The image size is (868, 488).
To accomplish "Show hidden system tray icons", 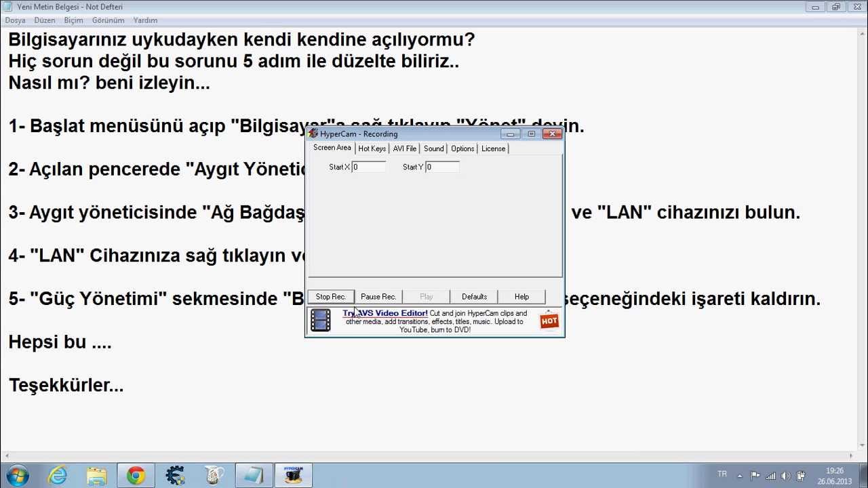I will click(740, 476).
